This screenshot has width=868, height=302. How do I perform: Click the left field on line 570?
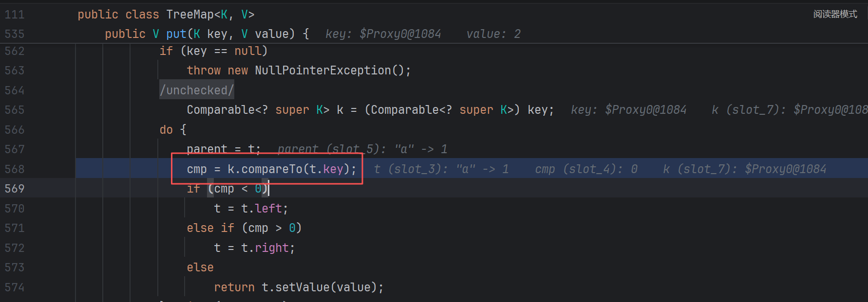pos(268,209)
